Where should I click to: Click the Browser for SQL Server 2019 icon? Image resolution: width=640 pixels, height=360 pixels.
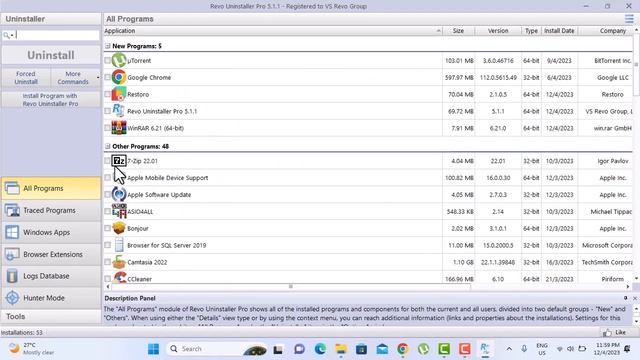119,245
